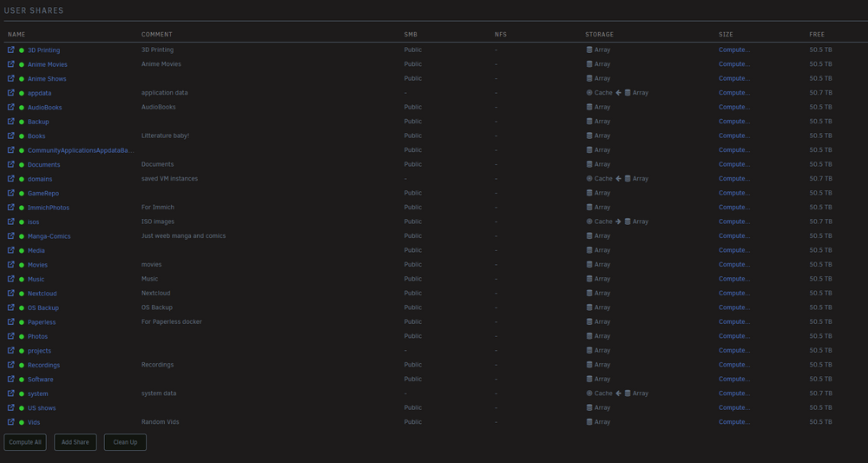This screenshot has width=868, height=463.
Task: Click browse icon next to Movies share
Action: (10, 265)
